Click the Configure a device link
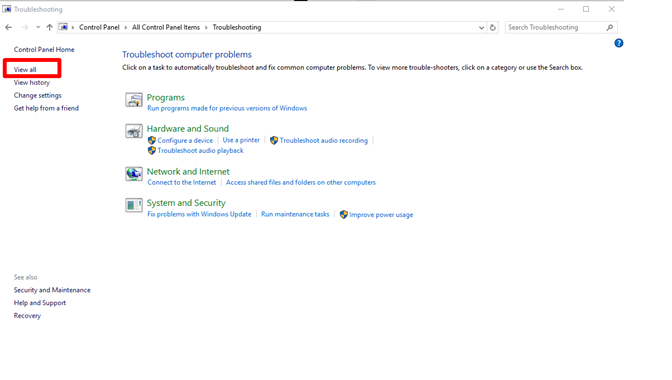 pyautogui.click(x=185, y=141)
